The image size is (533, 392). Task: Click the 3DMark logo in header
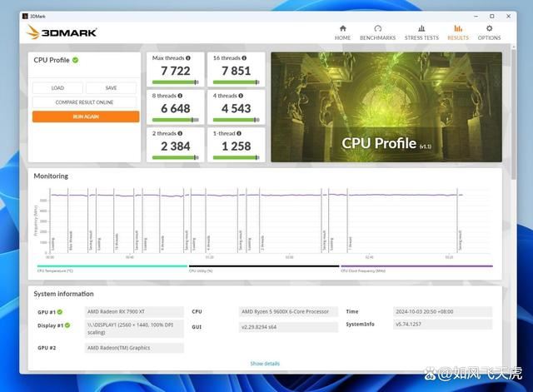coord(62,32)
